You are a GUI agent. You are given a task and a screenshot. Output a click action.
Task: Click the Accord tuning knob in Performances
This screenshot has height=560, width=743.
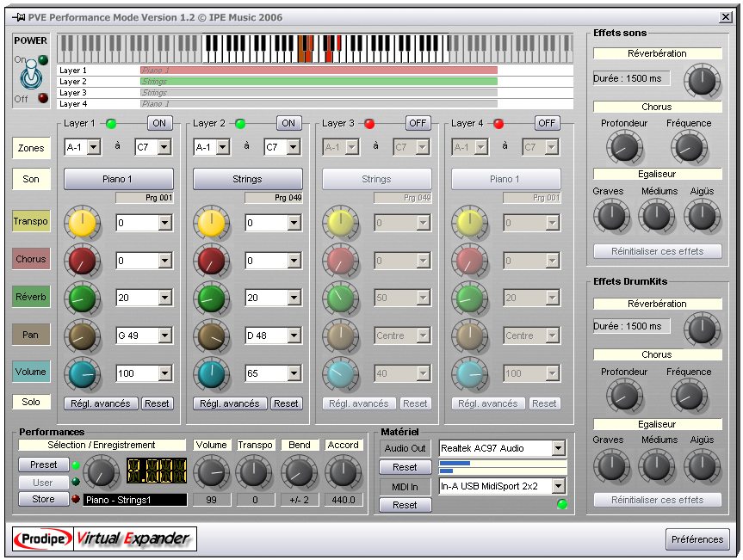point(343,472)
